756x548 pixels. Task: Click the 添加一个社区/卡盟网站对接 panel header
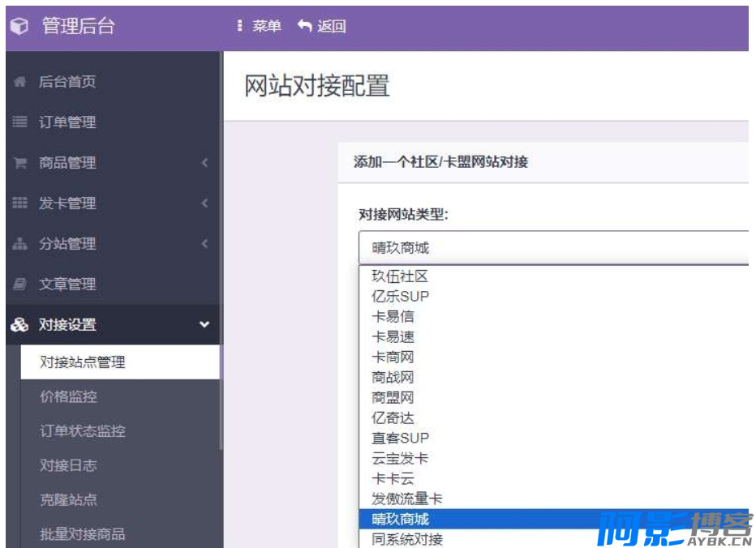point(543,162)
